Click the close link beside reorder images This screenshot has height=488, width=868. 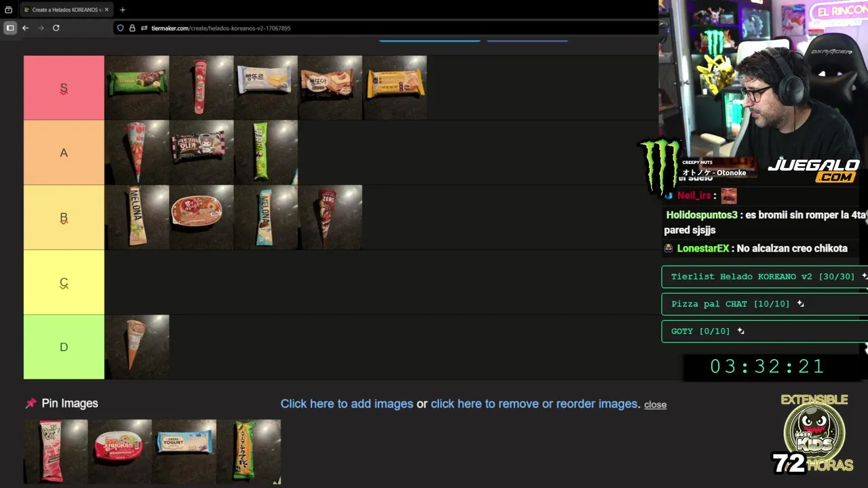coord(655,405)
